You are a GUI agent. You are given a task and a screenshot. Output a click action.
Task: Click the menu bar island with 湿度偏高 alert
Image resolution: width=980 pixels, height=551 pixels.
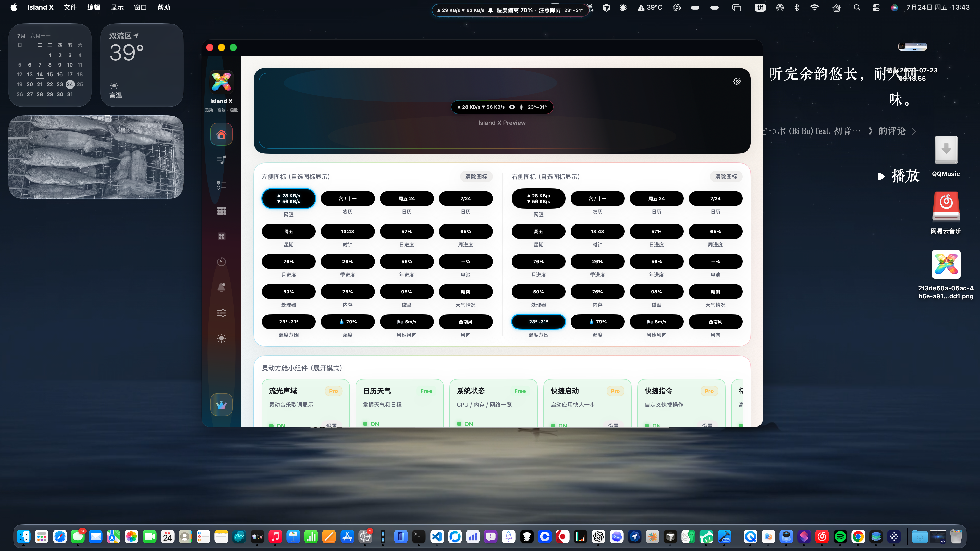(510, 10)
